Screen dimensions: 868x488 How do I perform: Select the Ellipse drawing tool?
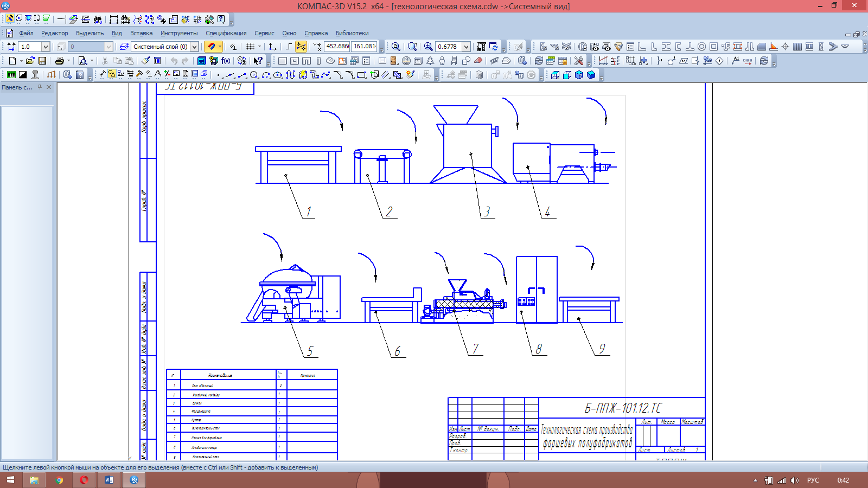point(277,75)
